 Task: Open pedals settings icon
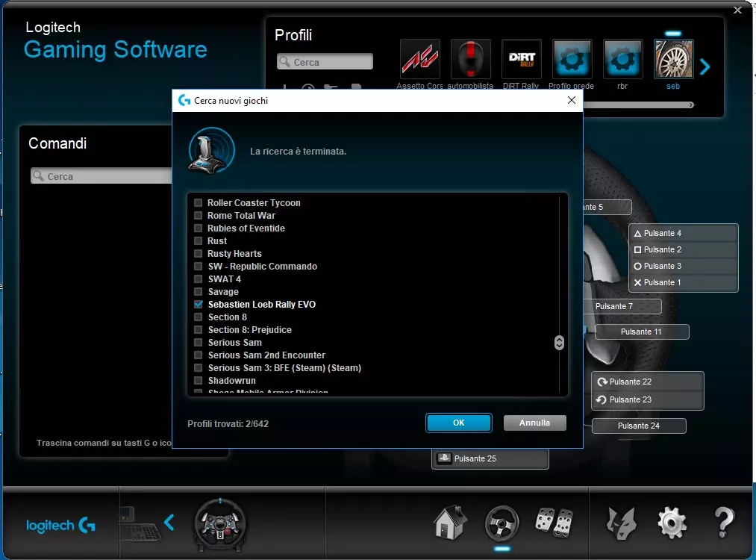pyautogui.click(x=554, y=523)
